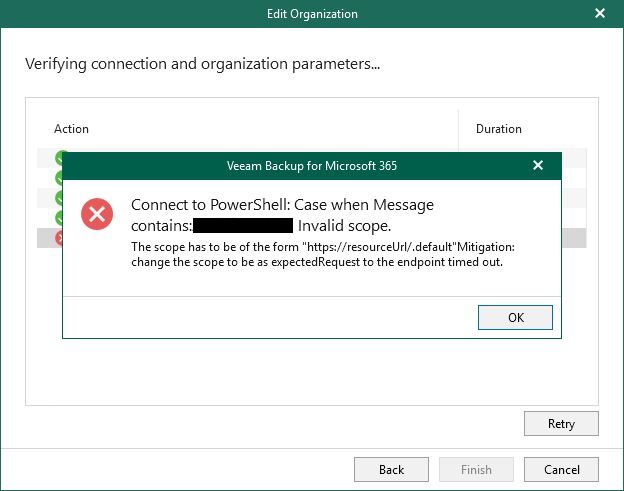
Task: Click the Retry button
Action: [x=561, y=423]
